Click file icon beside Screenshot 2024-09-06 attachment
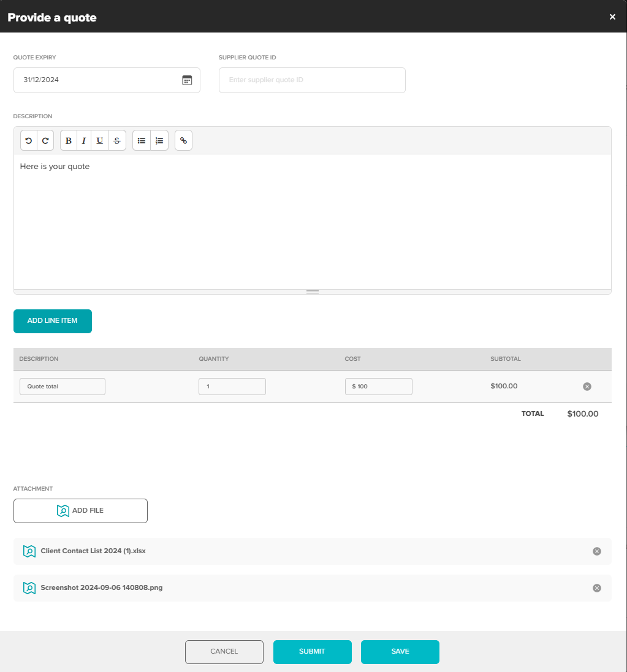The width and height of the screenshot is (627, 672). pyautogui.click(x=29, y=588)
